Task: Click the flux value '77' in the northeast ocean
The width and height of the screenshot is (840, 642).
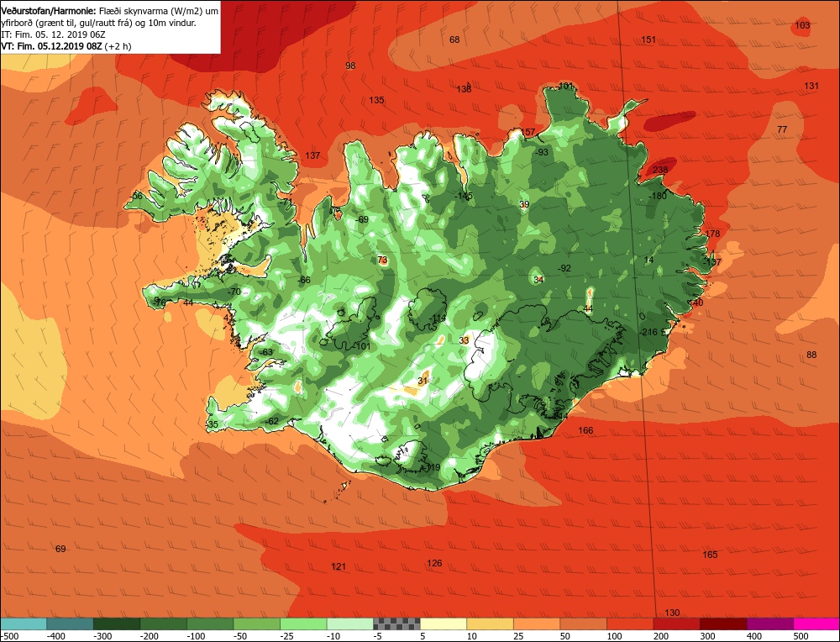Action: point(782,129)
